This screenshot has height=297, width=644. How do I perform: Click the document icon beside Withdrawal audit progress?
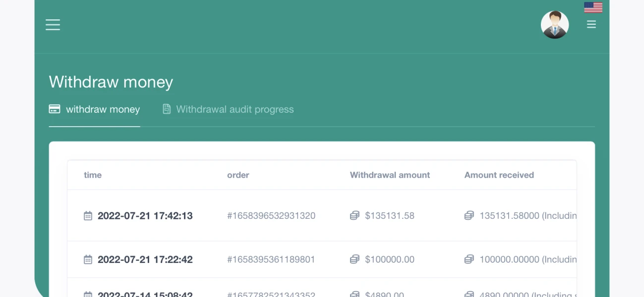[167, 109]
